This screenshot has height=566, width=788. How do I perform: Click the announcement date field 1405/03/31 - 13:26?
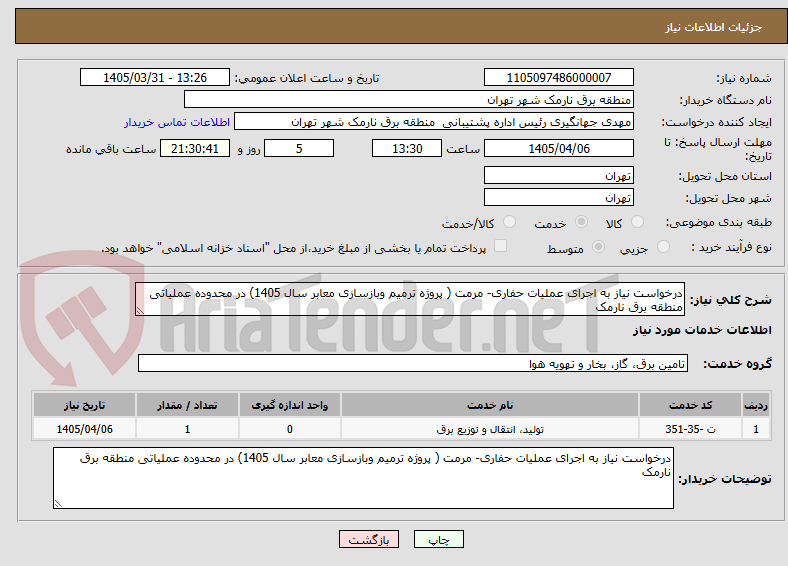[155, 77]
